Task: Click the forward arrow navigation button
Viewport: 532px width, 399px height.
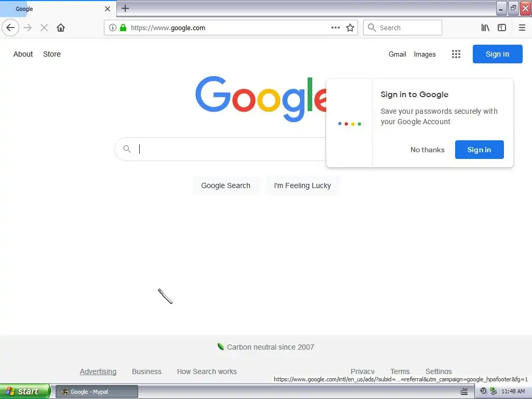Action: (x=28, y=28)
